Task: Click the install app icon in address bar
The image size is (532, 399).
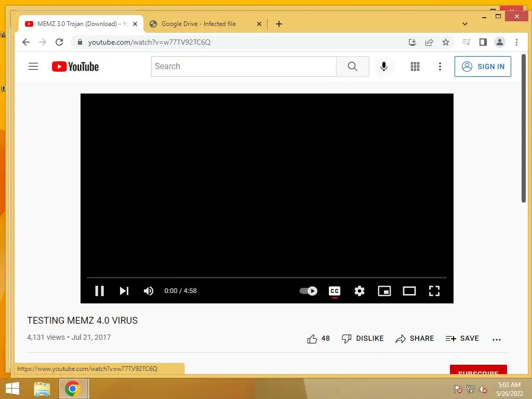Action: [x=412, y=42]
